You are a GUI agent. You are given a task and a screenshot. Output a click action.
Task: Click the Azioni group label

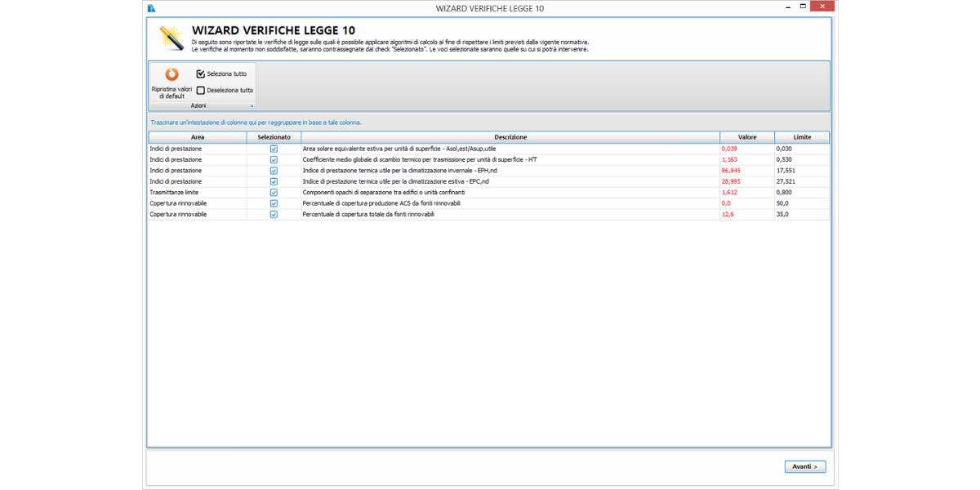click(x=198, y=106)
